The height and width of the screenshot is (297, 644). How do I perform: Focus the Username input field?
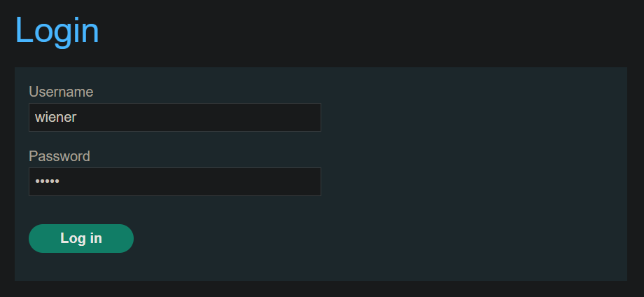[174, 118]
